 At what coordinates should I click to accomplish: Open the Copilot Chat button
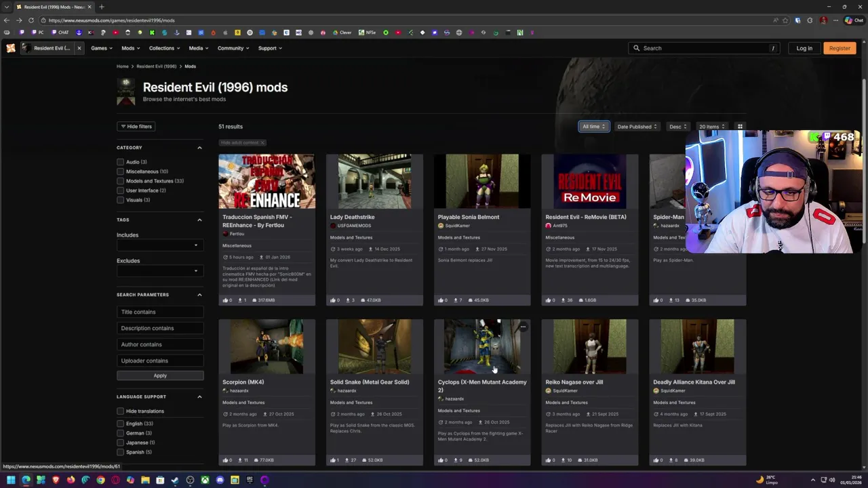tap(853, 20)
